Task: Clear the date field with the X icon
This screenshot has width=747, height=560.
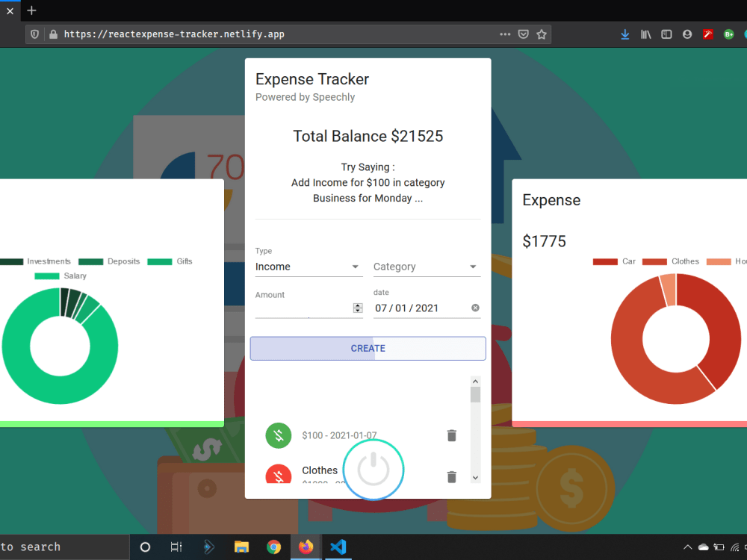Action: [x=475, y=308]
